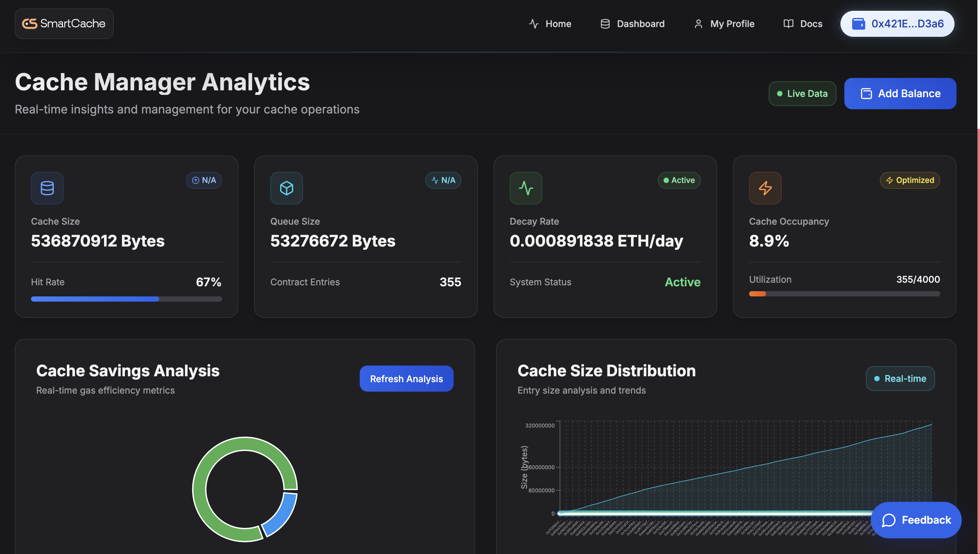Click the Refresh Analysis button
Viewport: 980px width, 554px height.
(406, 379)
